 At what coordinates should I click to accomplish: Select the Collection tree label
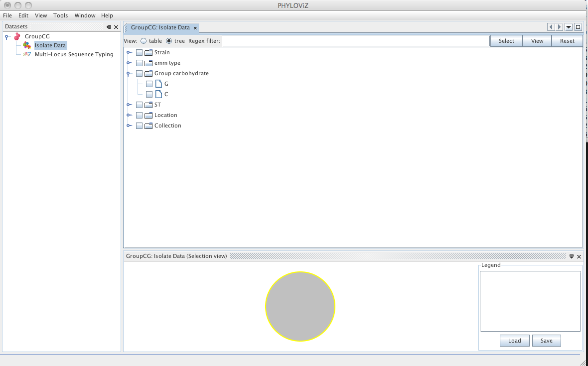pos(167,126)
